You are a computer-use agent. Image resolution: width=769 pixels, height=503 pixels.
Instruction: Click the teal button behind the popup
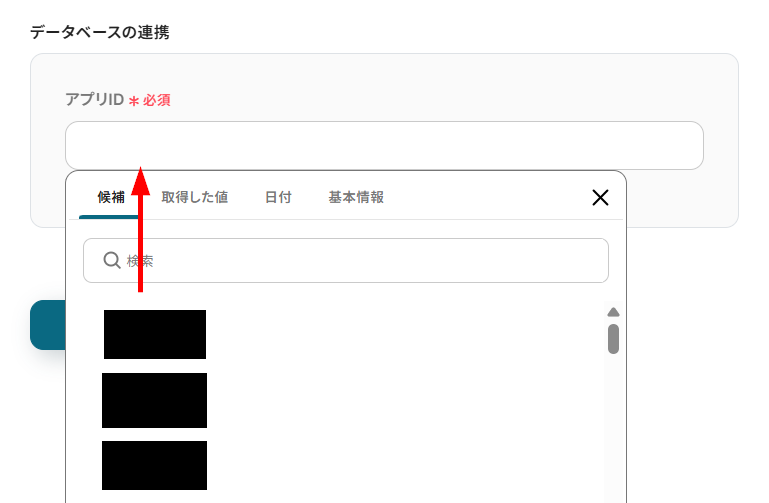[x=48, y=325]
